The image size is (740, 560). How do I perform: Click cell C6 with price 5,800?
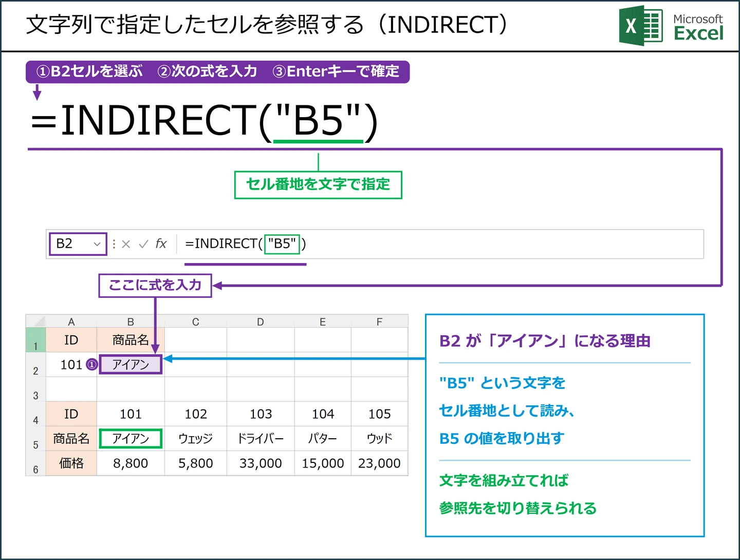[195, 463]
